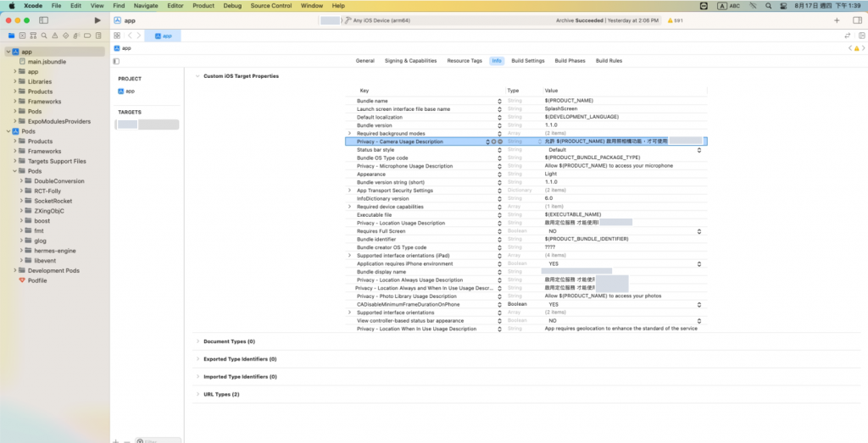Open the Bookmark/Symbol navigator icon
The height and width of the screenshot is (443, 868).
tap(33, 36)
